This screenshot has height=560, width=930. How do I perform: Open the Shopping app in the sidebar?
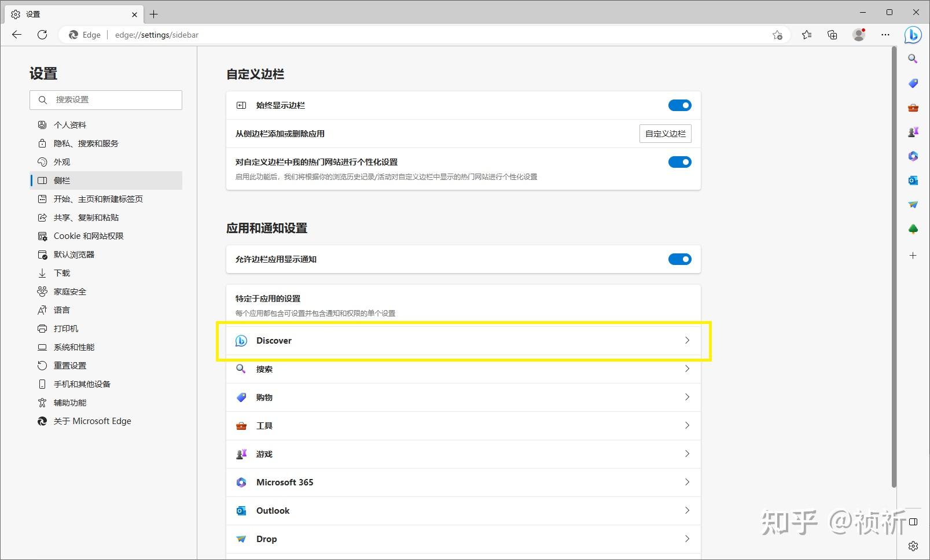tap(913, 83)
